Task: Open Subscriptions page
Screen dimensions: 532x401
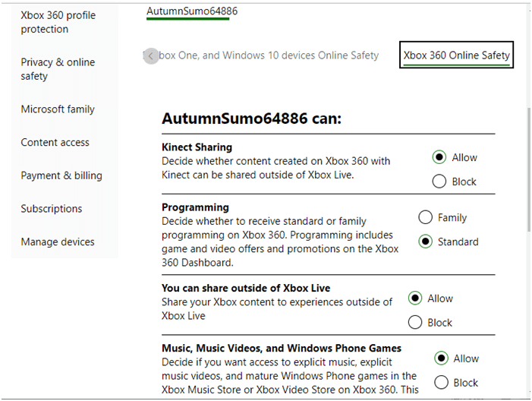Action: [52, 209]
